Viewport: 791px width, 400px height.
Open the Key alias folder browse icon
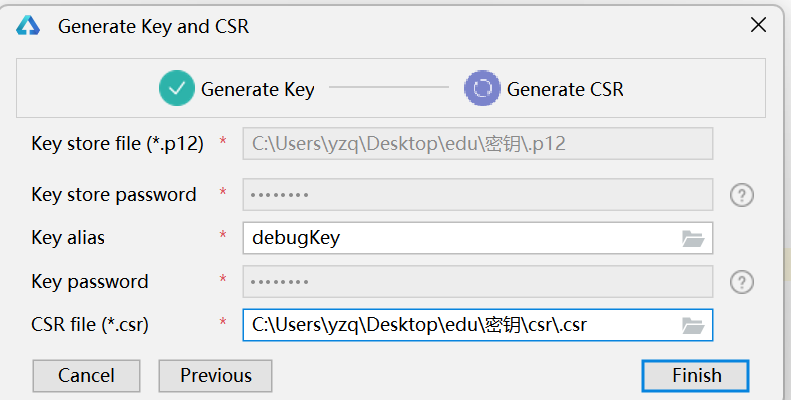[693, 238]
